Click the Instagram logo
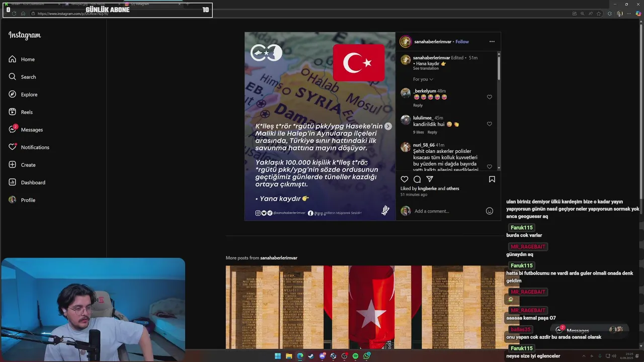644x362 pixels. [x=25, y=35]
